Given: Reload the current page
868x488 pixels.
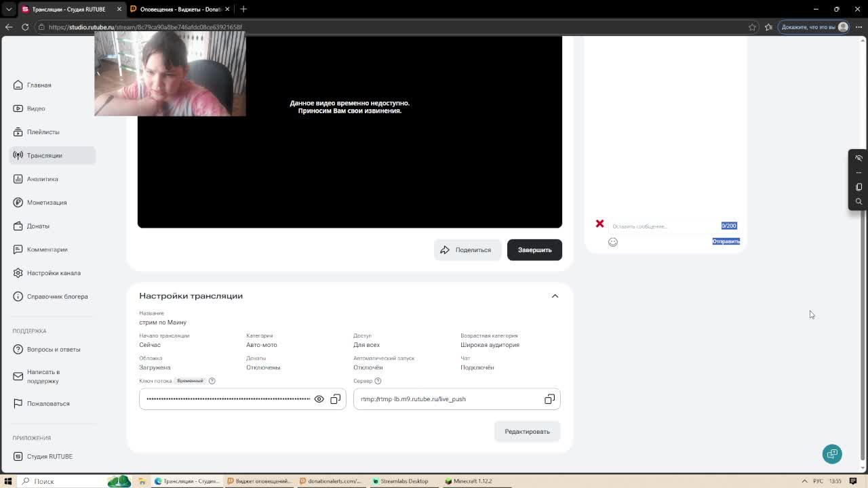Looking at the screenshot, I should (x=25, y=27).
